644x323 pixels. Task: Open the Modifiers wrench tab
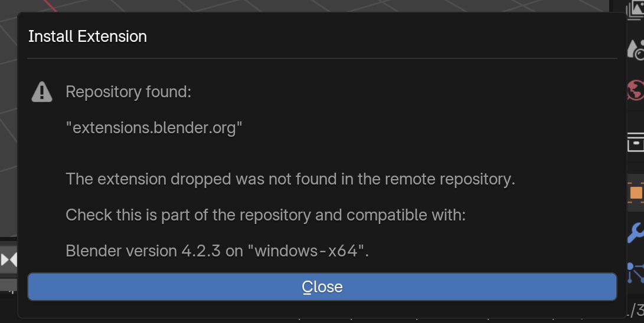636,233
